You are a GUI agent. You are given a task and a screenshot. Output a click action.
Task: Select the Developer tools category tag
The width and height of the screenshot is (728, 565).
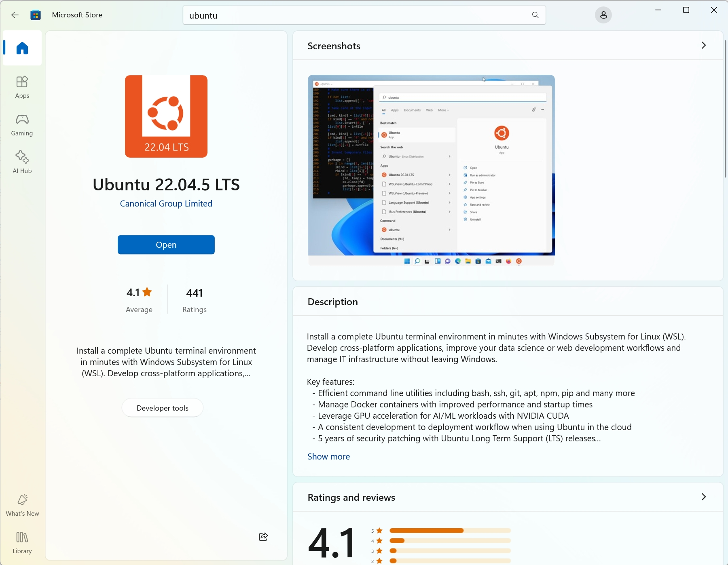click(x=162, y=408)
